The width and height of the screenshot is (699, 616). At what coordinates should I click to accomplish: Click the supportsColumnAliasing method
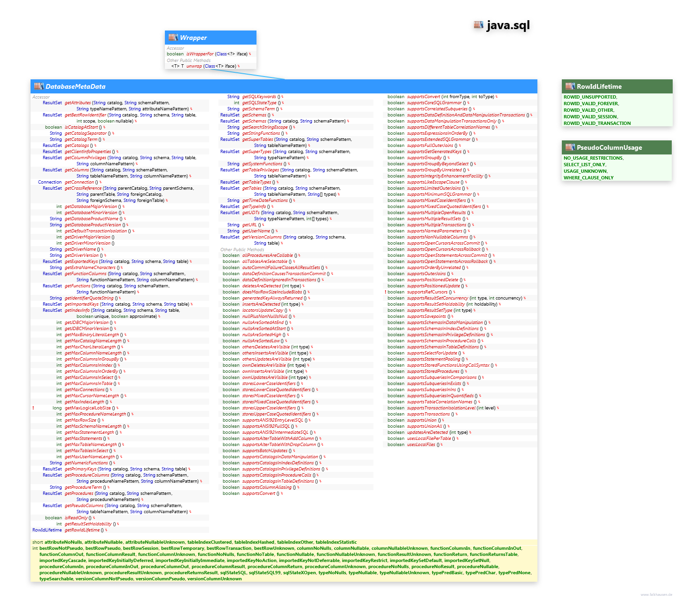pyautogui.click(x=267, y=487)
